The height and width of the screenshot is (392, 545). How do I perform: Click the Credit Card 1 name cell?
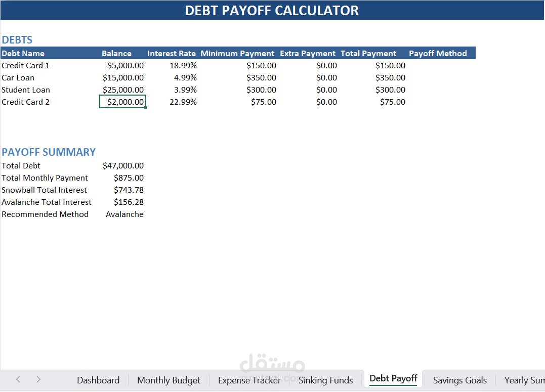(x=26, y=66)
